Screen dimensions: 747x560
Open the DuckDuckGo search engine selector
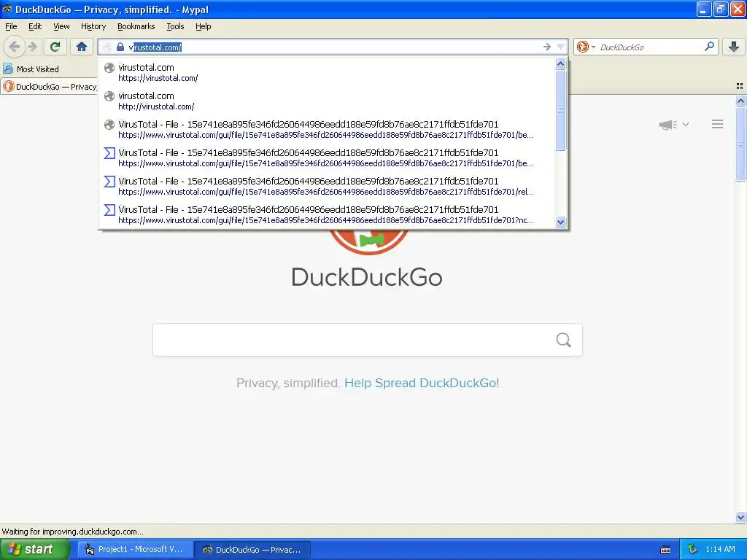(x=586, y=47)
